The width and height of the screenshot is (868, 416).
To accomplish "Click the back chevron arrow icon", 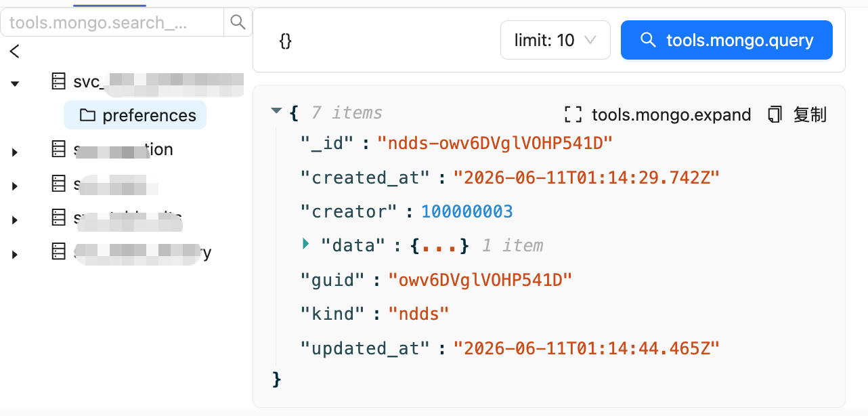I will coord(14,51).
